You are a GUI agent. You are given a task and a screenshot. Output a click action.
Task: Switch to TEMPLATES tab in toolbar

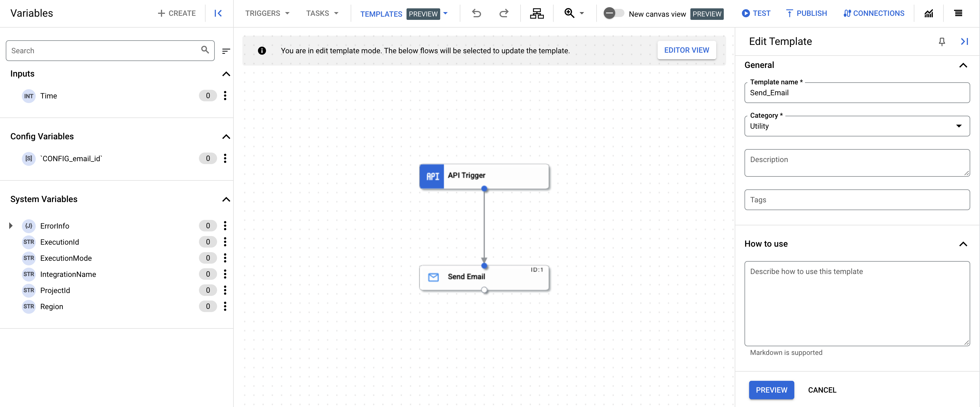coord(382,13)
